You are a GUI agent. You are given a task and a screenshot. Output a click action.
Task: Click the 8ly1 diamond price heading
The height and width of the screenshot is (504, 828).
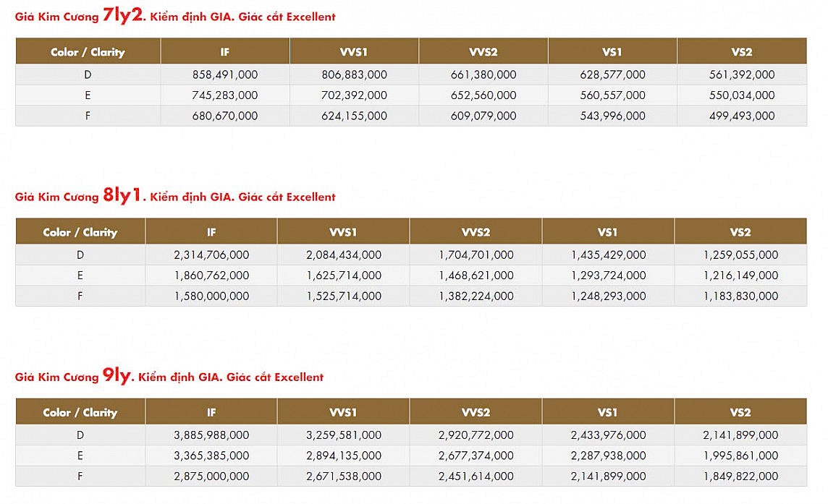pos(175,196)
